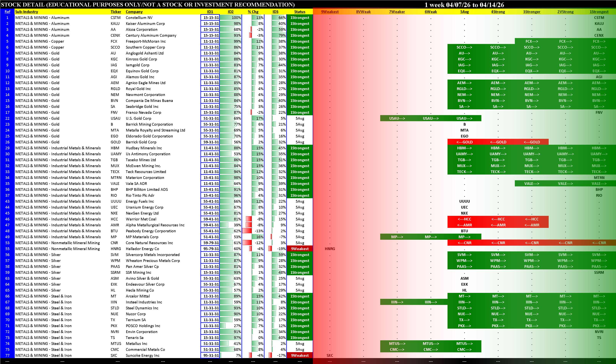
Task: Click the % Chg column header
Action: click(253, 11)
